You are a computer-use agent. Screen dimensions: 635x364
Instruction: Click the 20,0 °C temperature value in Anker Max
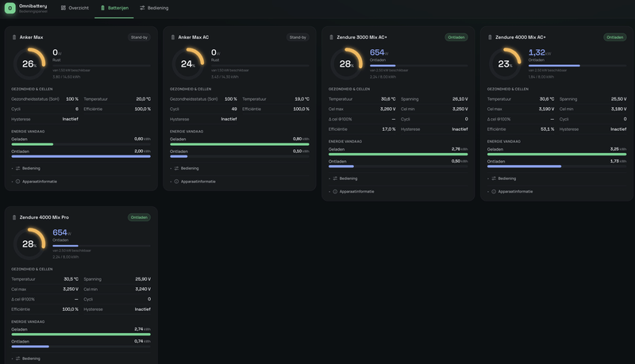click(144, 99)
